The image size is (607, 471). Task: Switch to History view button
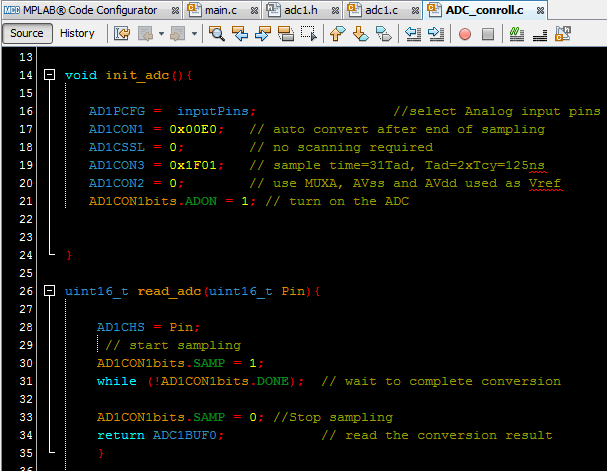click(77, 33)
